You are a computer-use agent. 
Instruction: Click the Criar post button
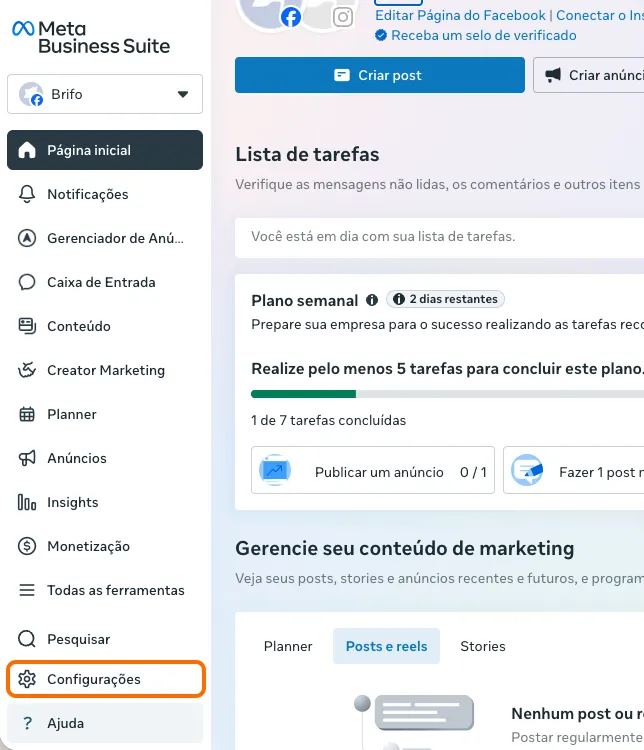pyautogui.click(x=380, y=75)
